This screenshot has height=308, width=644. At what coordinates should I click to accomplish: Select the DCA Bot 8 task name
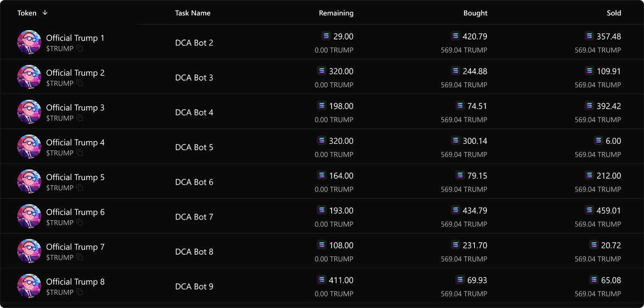[x=194, y=252]
